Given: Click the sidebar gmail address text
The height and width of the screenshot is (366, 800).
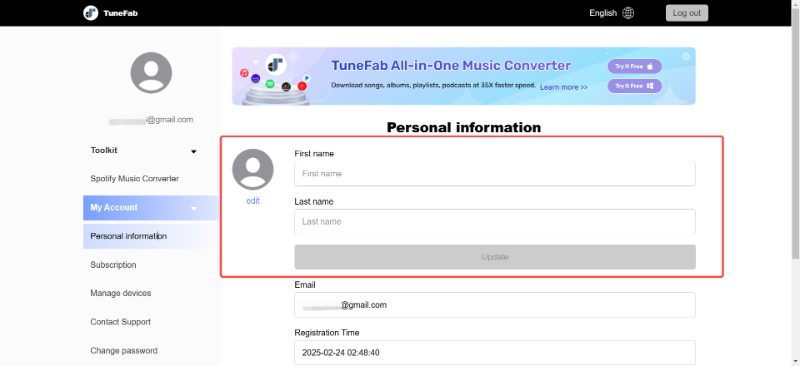Looking at the screenshot, I should 151,120.
